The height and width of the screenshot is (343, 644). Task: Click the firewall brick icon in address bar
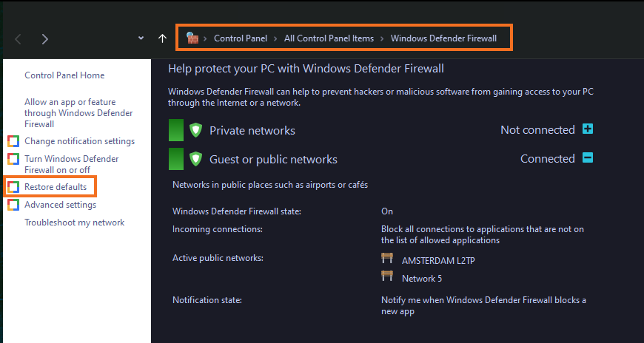coord(192,38)
